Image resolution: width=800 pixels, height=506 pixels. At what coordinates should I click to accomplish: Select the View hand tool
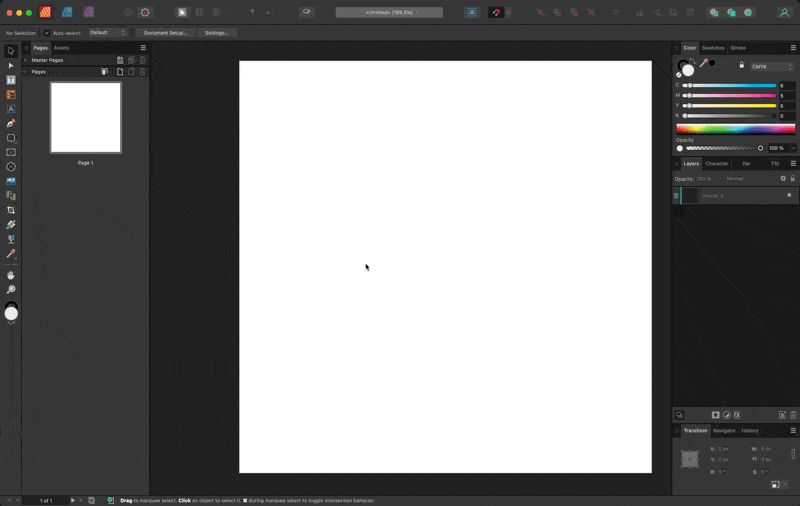click(11, 275)
